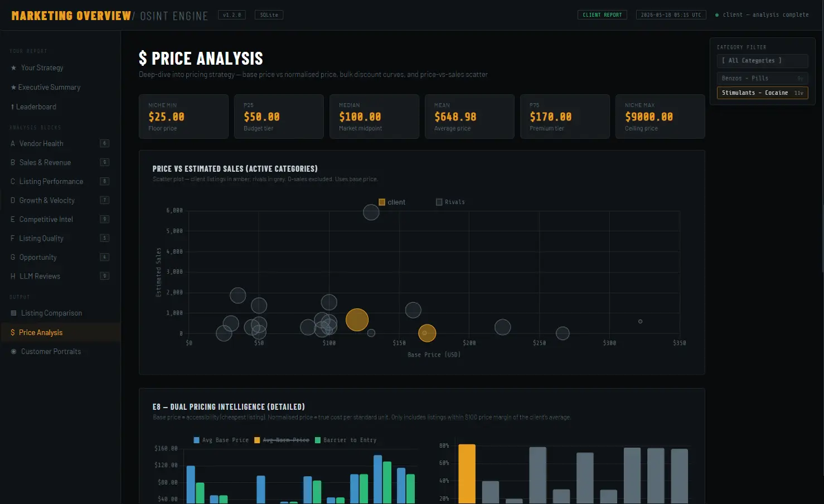The height and width of the screenshot is (504, 824).
Task: Click the MARKETING OVERVIEW title
Action: point(71,16)
